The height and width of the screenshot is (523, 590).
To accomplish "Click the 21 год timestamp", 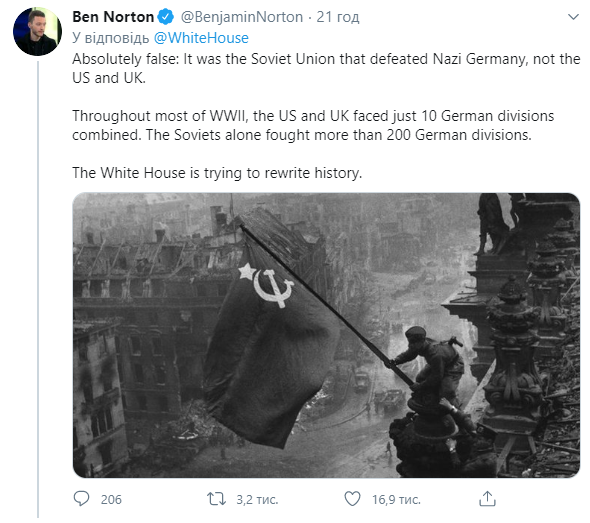I will (x=338, y=17).
